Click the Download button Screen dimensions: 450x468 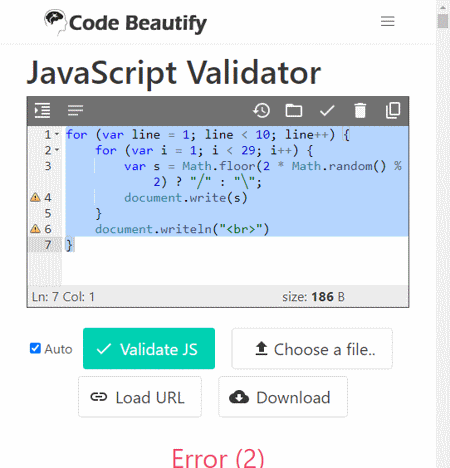point(283,397)
